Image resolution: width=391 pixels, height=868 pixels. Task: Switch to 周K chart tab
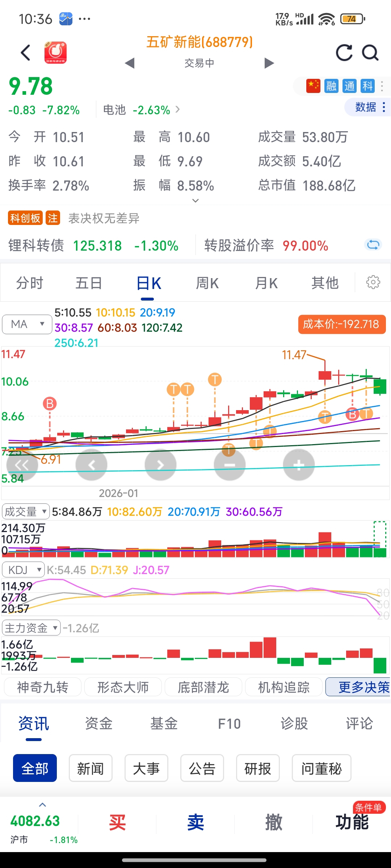click(x=207, y=283)
